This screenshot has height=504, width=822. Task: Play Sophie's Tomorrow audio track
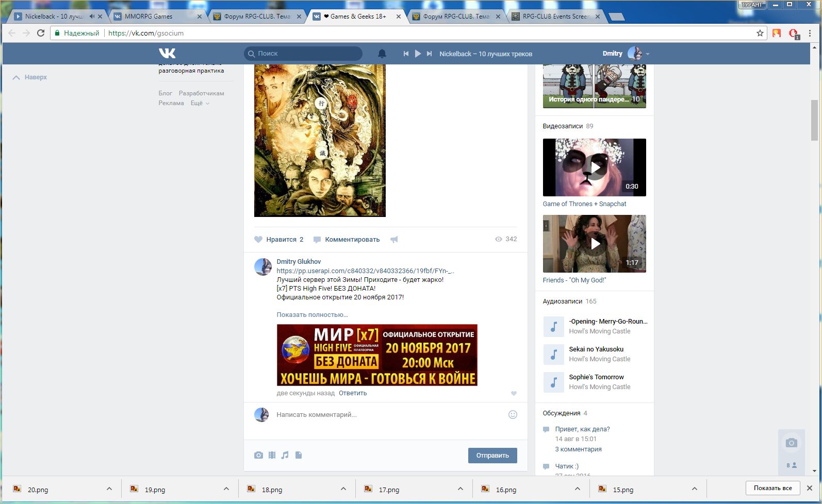554,382
